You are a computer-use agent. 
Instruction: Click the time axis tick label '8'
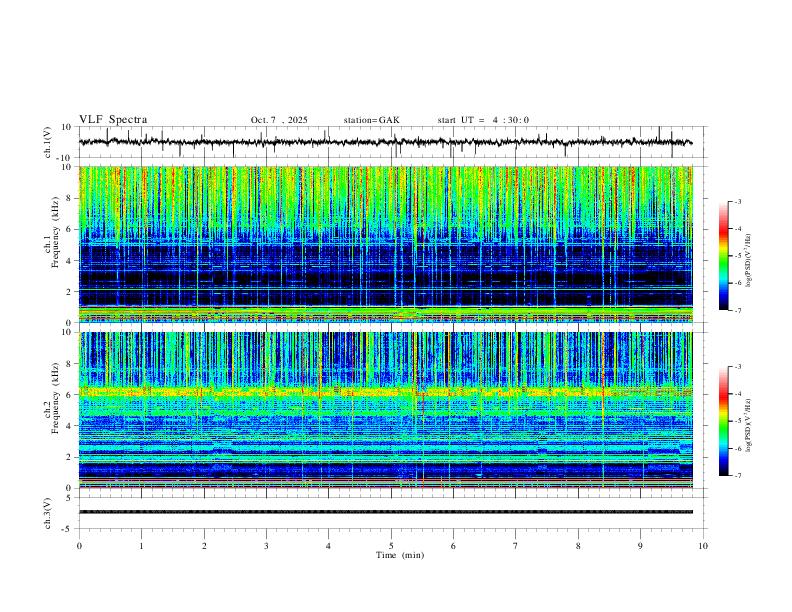[x=578, y=546]
